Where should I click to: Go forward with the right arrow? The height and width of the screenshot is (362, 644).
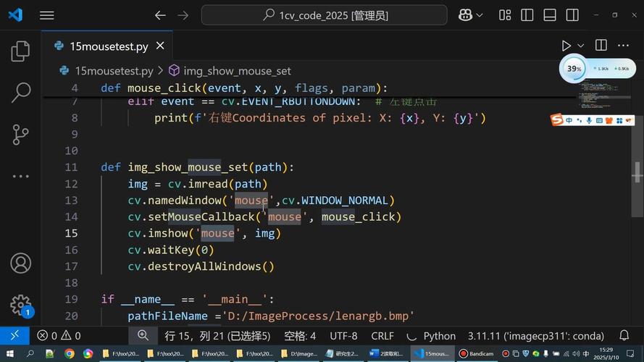tap(183, 16)
